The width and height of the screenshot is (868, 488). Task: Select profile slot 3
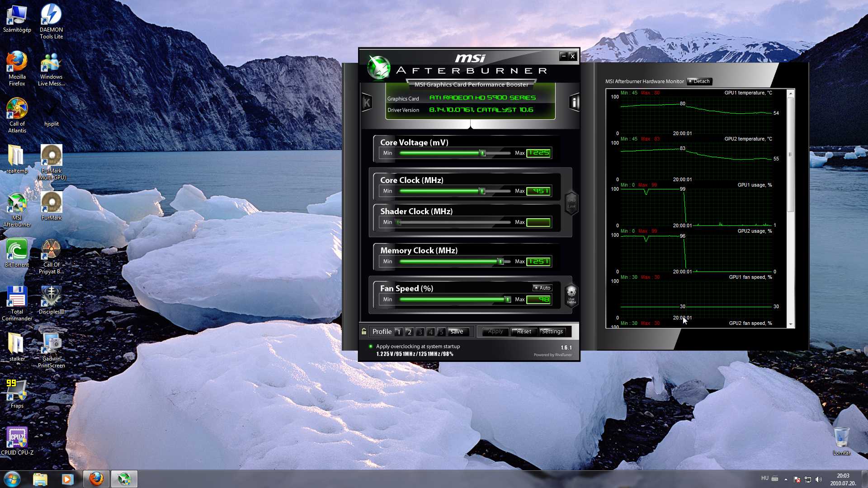click(x=420, y=332)
